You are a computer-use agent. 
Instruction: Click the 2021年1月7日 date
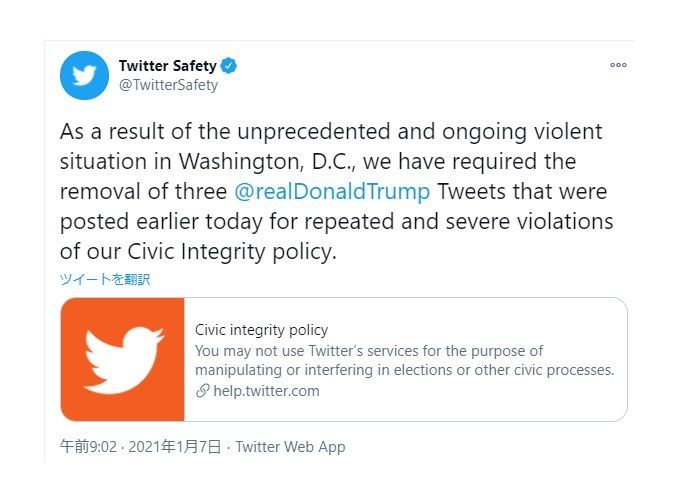coord(175,447)
